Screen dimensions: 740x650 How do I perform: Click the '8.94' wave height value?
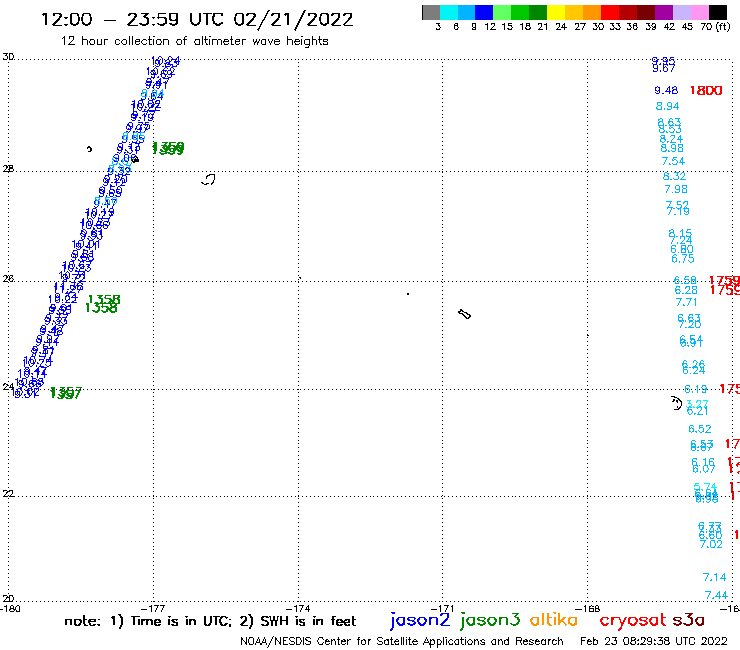tap(667, 106)
